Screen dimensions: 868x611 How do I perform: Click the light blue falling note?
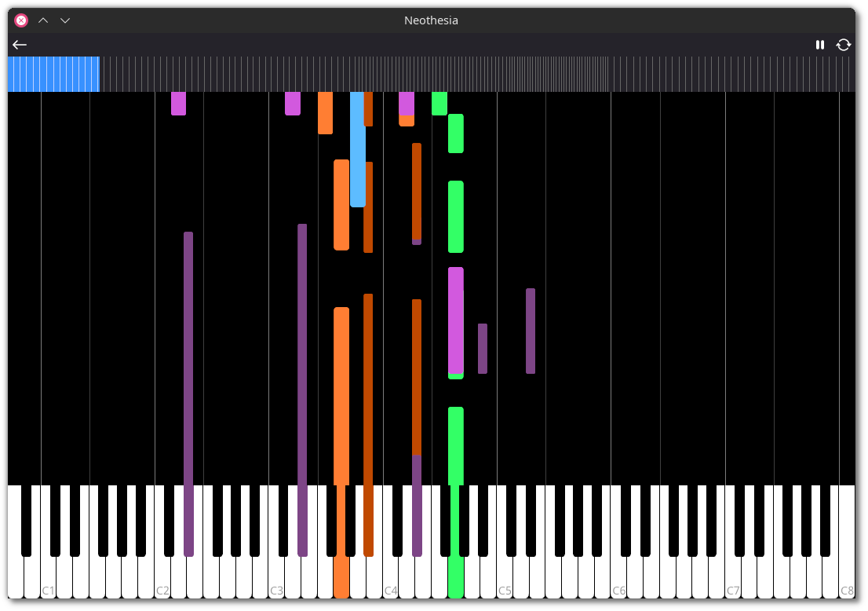pyautogui.click(x=357, y=149)
